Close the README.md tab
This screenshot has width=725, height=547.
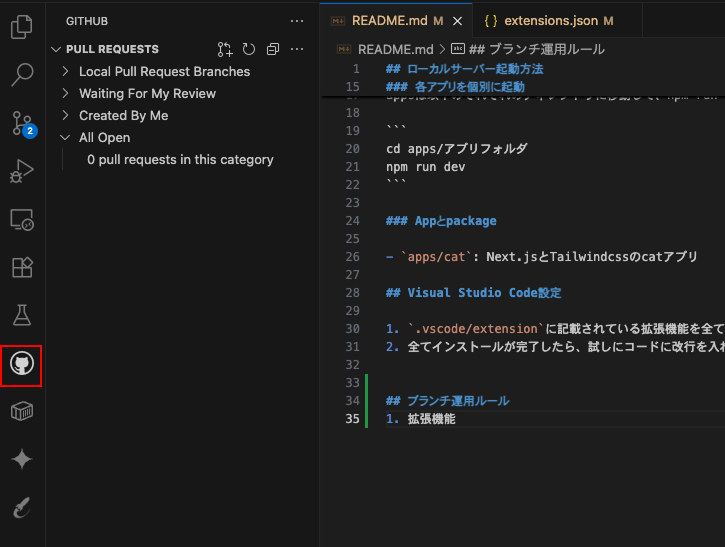point(457,21)
